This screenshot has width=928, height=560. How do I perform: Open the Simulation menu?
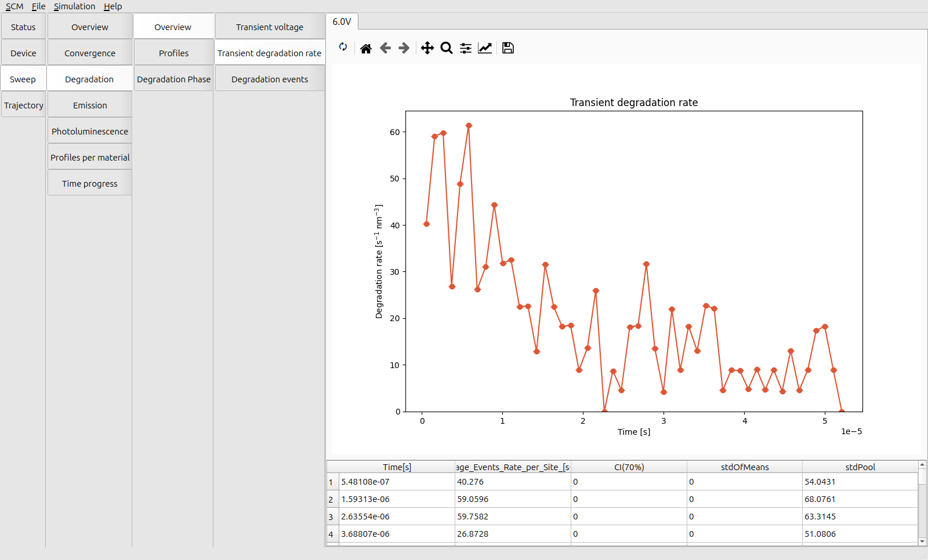[x=74, y=6]
